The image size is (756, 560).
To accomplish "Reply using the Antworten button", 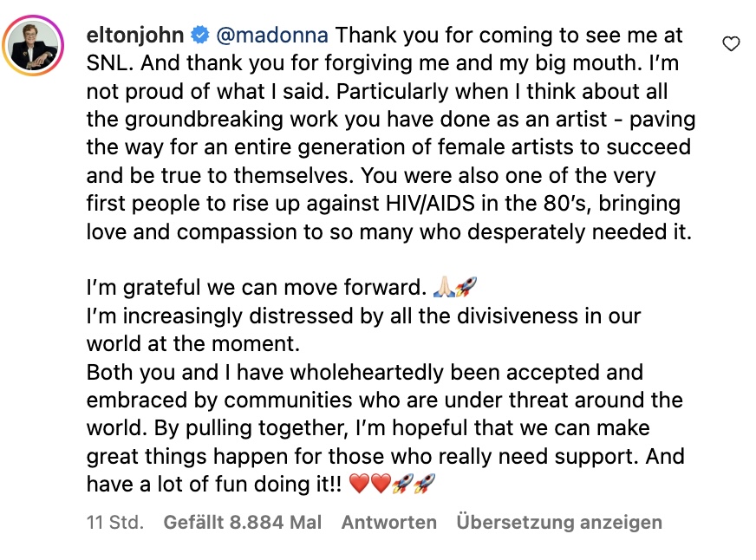I will [x=389, y=523].
